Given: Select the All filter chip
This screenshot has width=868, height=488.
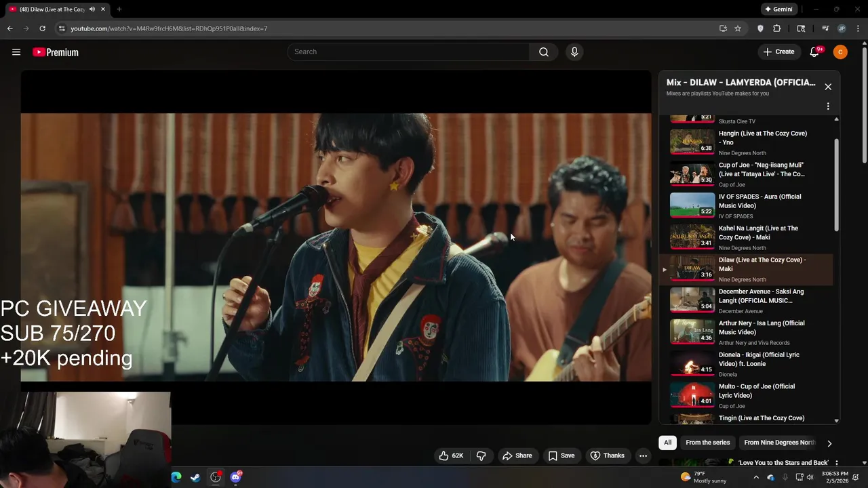Looking at the screenshot, I should pyautogui.click(x=667, y=443).
